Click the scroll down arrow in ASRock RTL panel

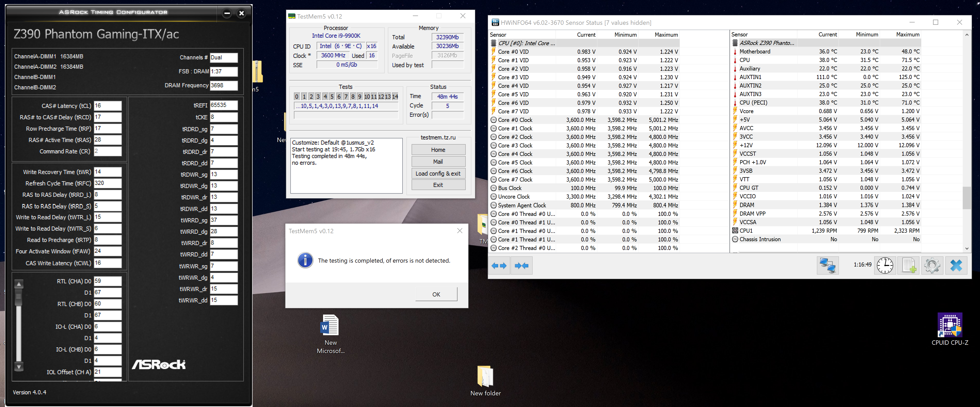(19, 367)
